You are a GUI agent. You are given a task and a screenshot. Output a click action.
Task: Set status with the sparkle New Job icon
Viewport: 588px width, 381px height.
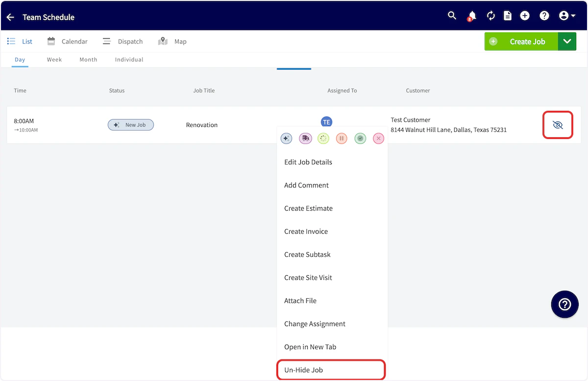287,139
